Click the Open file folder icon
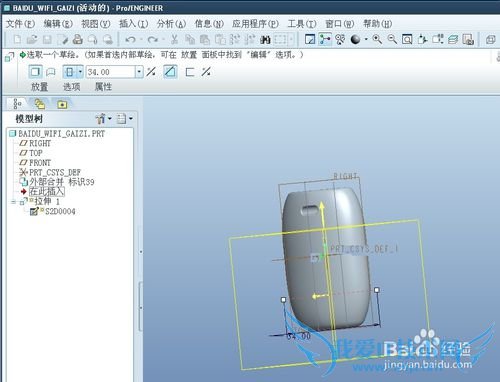This screenshot has width=500, height=382. [32, 40]
